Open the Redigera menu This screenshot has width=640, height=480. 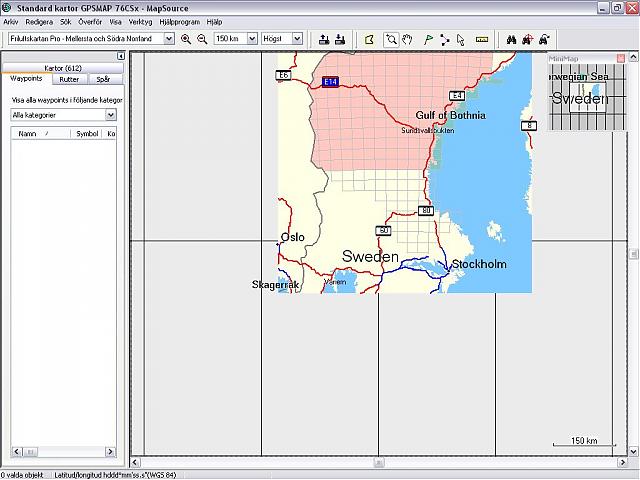click(39, 22)
